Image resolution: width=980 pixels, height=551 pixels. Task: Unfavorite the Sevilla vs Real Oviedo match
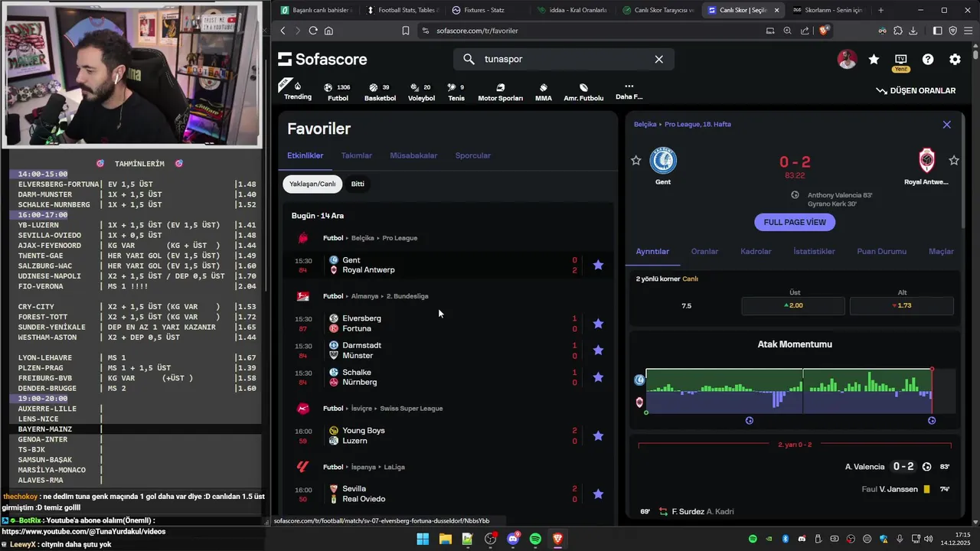598,494
